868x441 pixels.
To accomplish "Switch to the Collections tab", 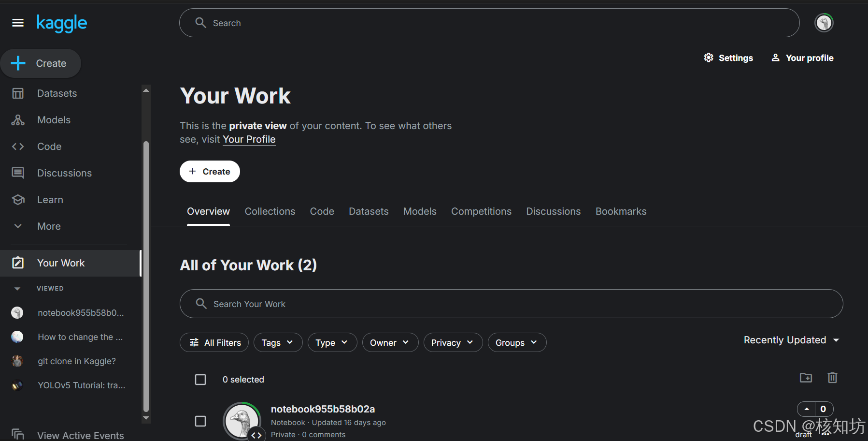I will (270, 211).
